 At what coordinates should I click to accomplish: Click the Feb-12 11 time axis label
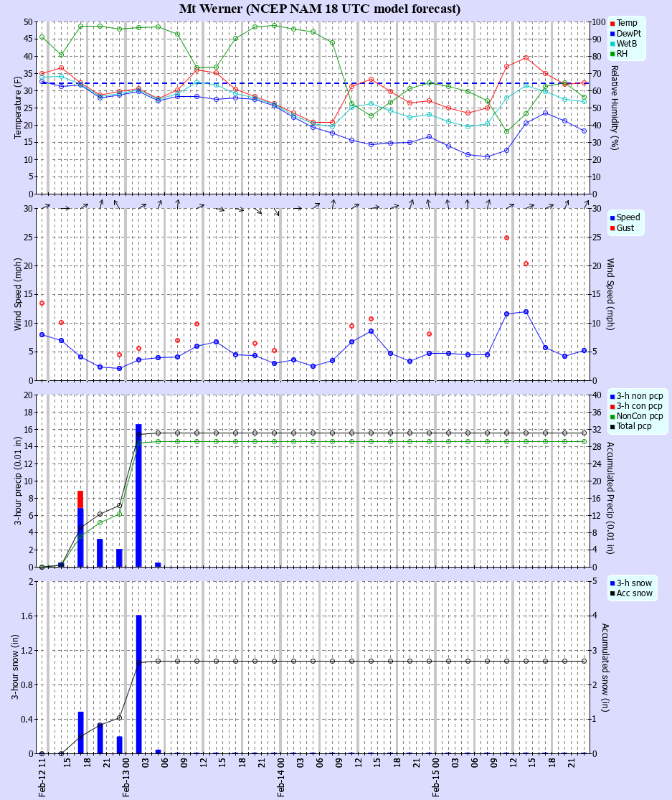tap(42, 778)
